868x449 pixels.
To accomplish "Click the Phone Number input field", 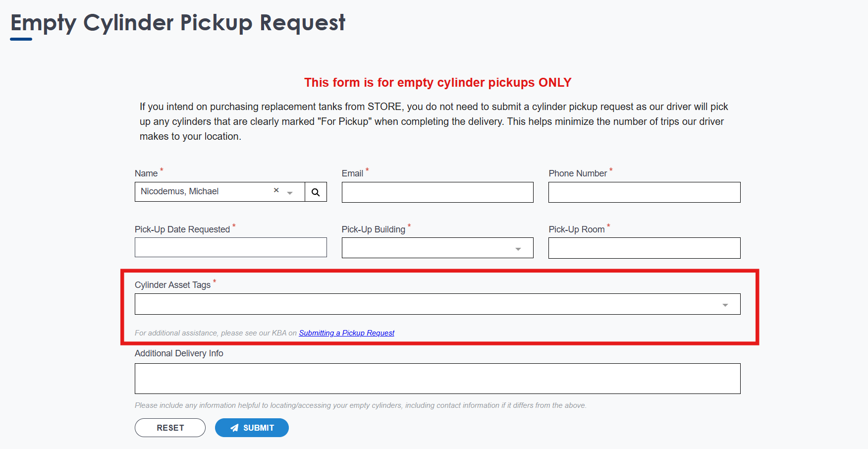I will tap(644, 192).
